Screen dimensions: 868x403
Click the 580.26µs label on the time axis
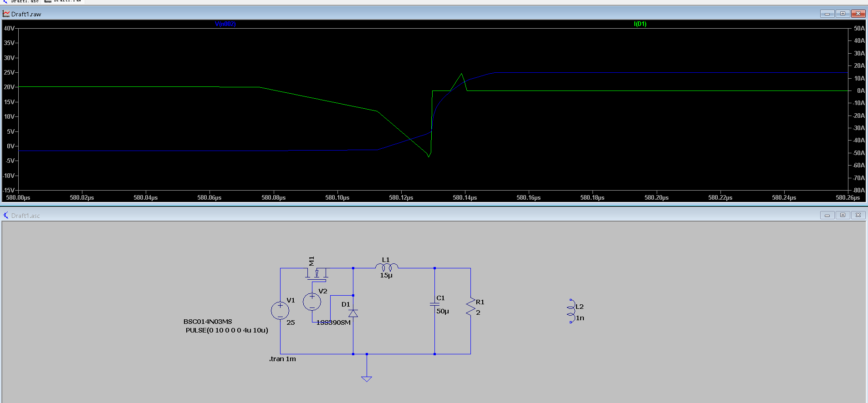point(848,197)
